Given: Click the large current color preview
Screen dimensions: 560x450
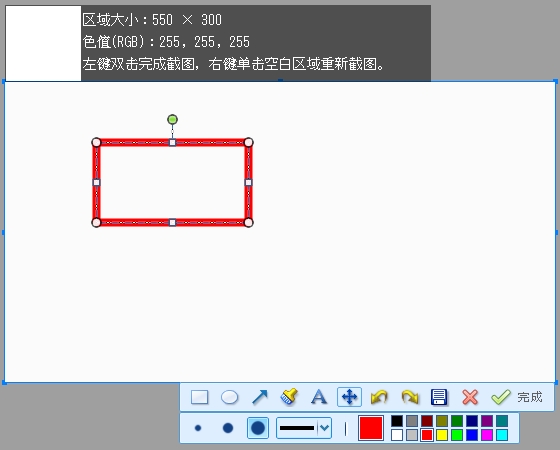Looking at the screenshot, I should click(371, 428).
